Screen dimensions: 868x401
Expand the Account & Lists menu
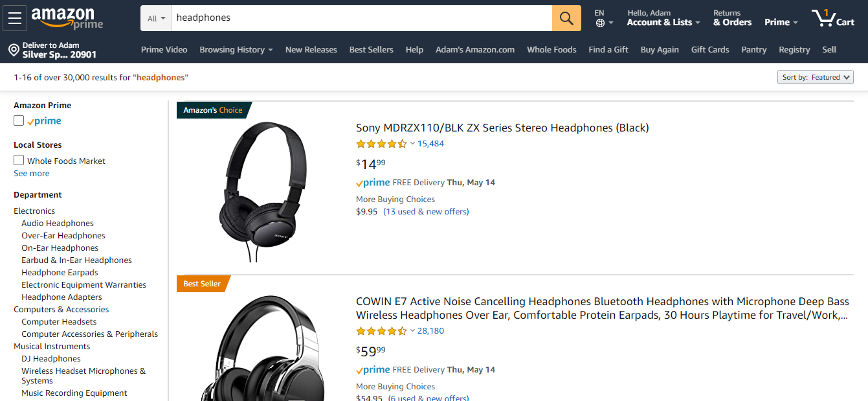pos(663,22)
